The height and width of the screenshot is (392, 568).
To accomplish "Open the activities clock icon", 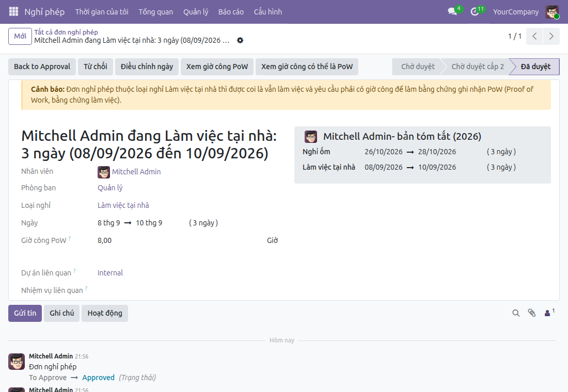I will [475, 11].
